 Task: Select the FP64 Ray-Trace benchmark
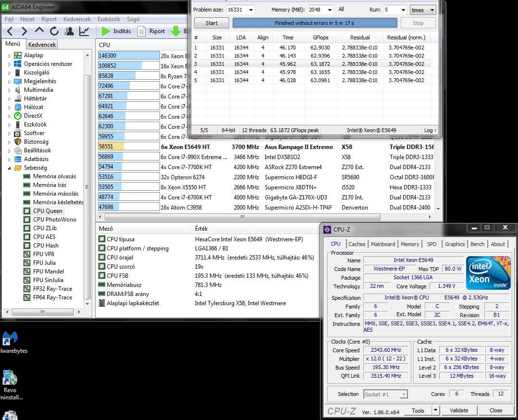[52, 297]
